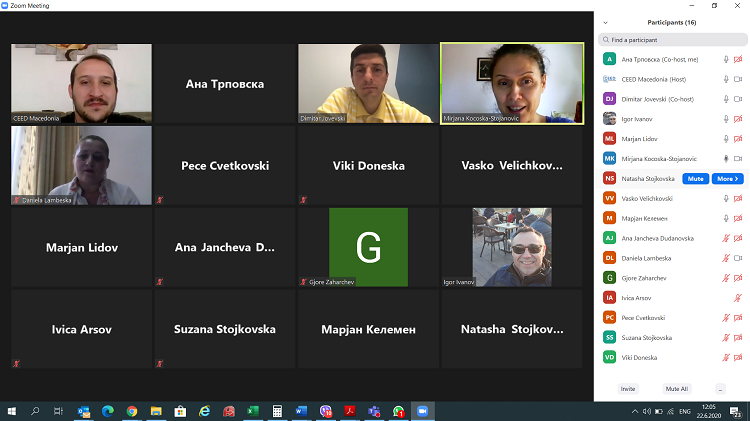The width and height of the screenshot is (750, 421).
Task: Click the Invite button
Action: tap(628, 388)
